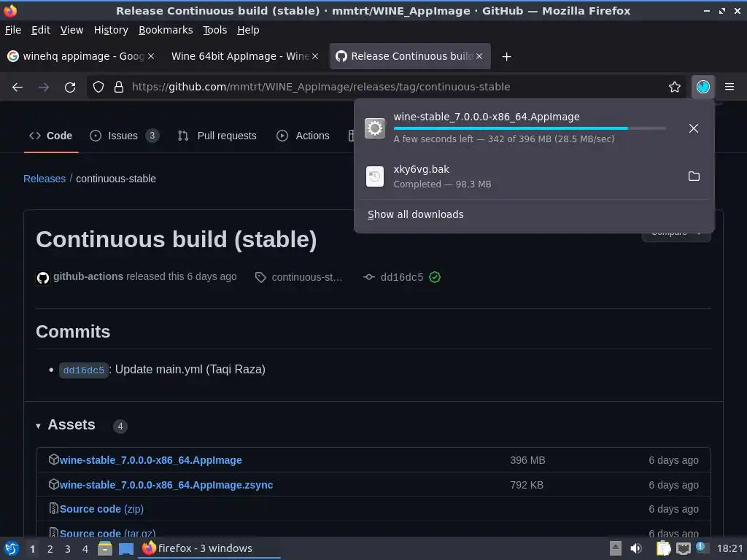Open the File menu
747x560 pixels.
(13, 30)
